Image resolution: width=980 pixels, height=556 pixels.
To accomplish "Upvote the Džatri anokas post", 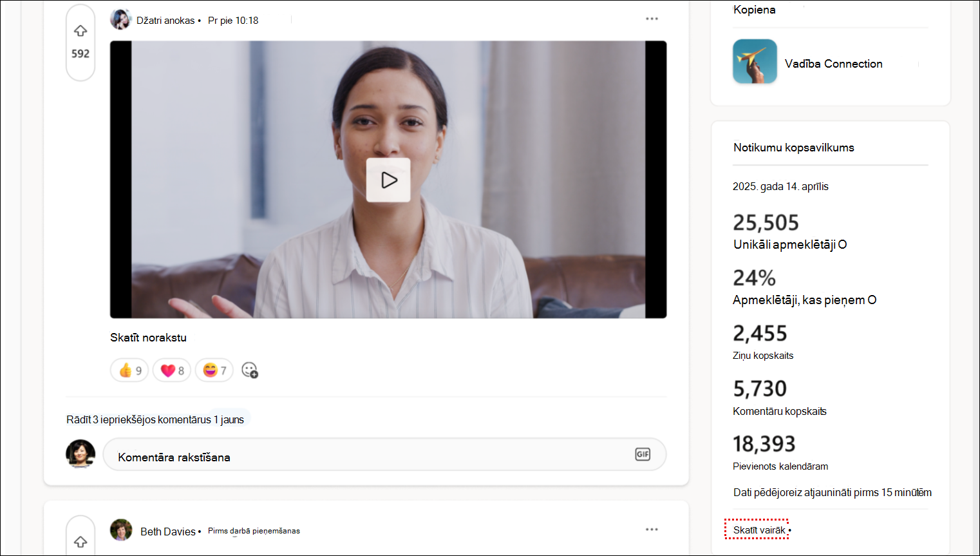I will tap(80, 31).
